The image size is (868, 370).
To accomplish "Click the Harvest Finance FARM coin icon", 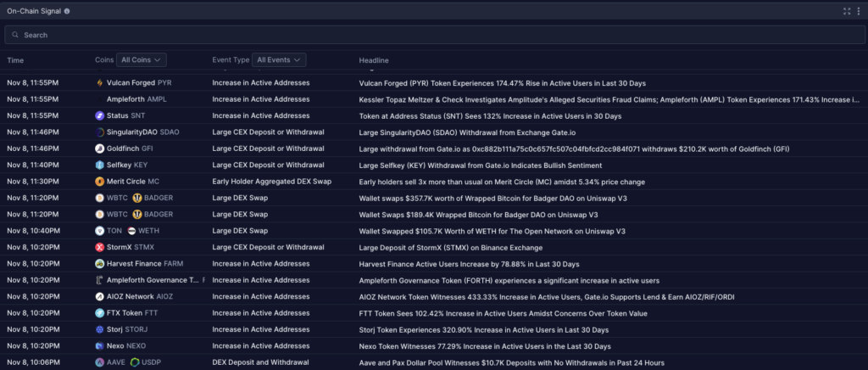I will pos(100,264).
